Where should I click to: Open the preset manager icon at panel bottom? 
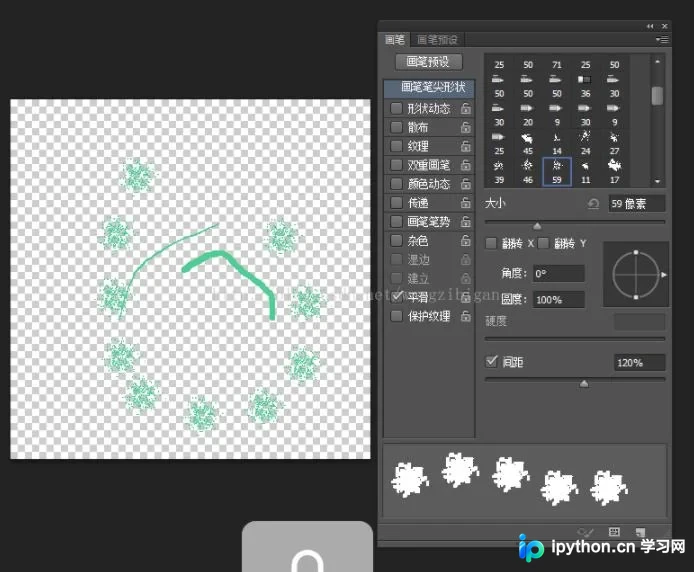[x=614, y=532]
